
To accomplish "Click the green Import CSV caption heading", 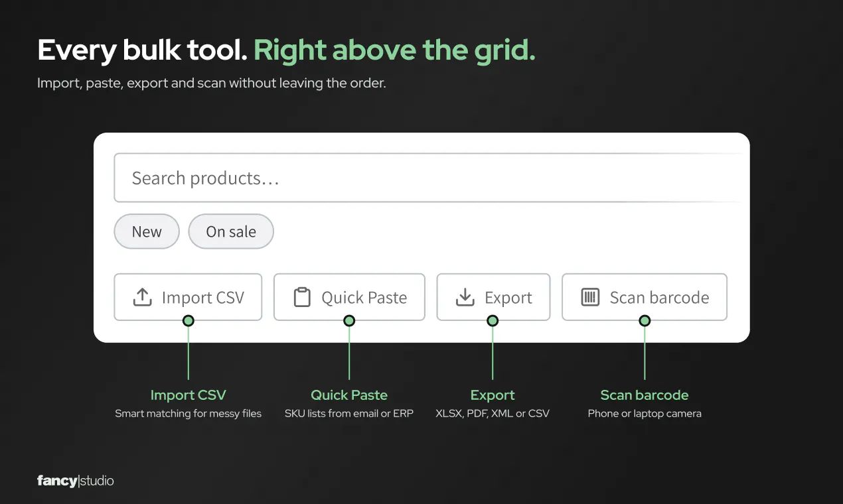I will pos(189,395).
